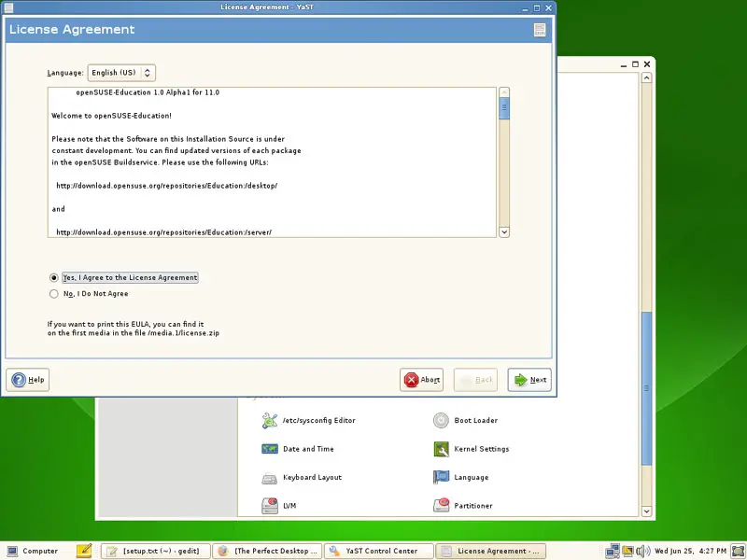Open Boot Loader icon in YaST Control Center
Image resolution: width=747 pixels, height=560 pixels.
tap(441, 421)
